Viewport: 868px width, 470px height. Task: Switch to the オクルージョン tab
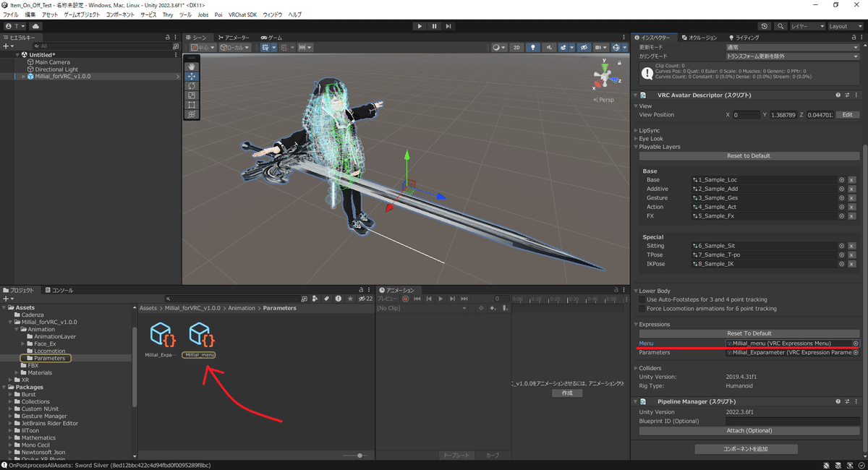[x=699, y=38]
